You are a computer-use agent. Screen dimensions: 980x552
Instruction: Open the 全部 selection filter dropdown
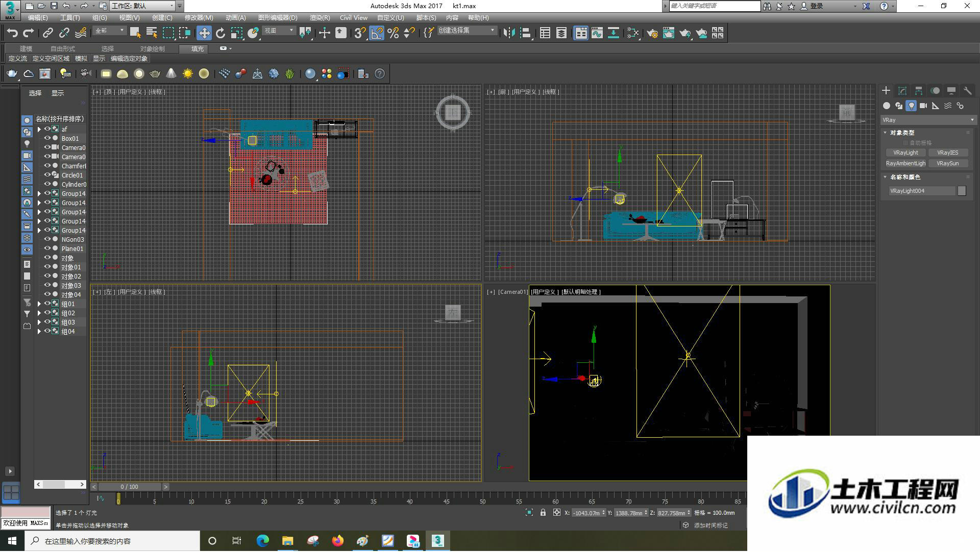point(109,31)
